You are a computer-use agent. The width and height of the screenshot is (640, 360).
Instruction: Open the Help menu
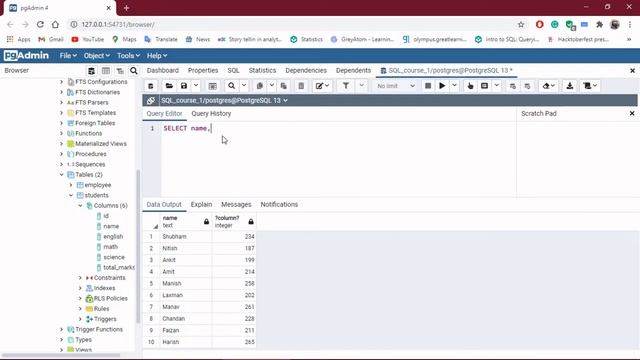(157, 56)
